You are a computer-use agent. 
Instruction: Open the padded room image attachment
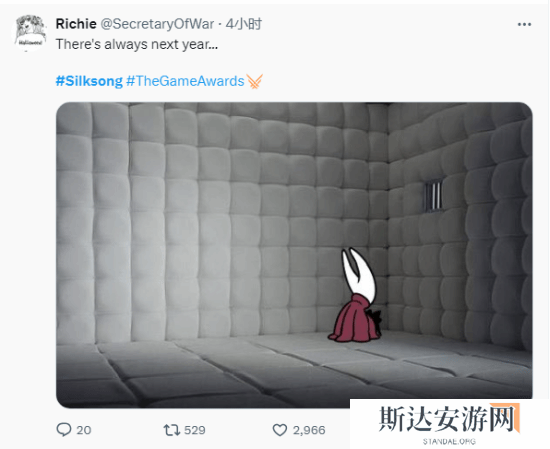[x=294, y=255]
